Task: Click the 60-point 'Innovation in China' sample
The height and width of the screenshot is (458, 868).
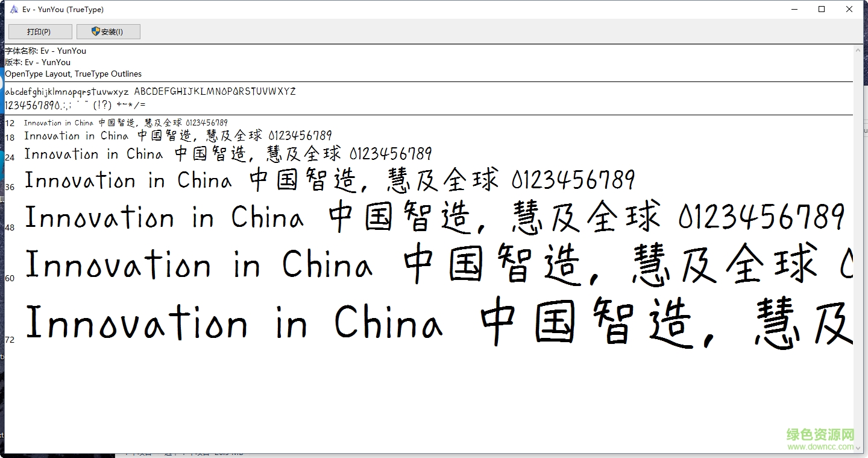Action: (x=198, y=264)
